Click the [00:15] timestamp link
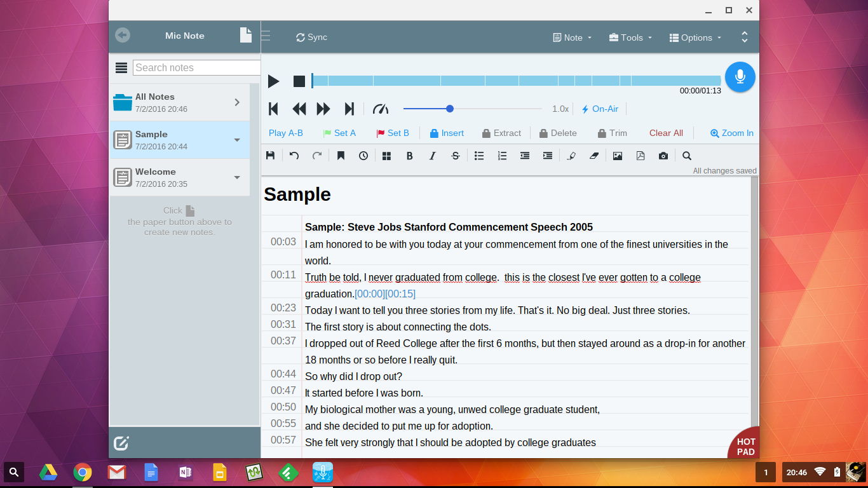 pyautogui.click(x=400, y=294)
